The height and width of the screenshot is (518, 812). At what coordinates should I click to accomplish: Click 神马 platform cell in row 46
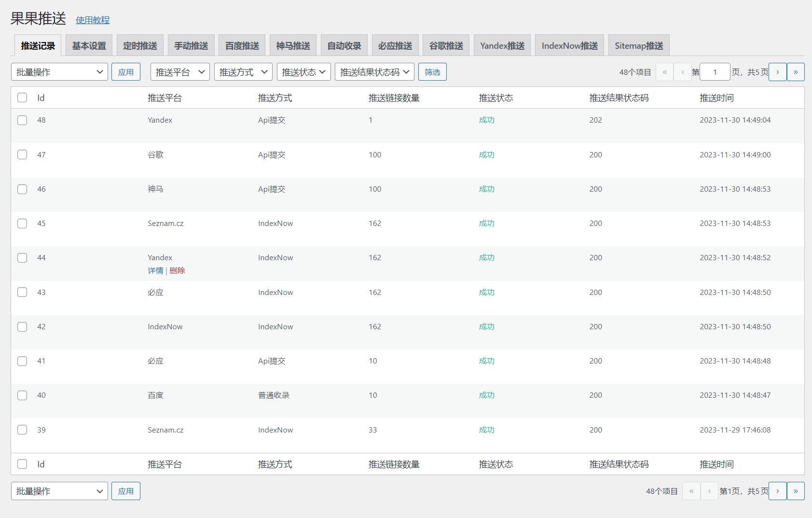(x=155, y=189)
